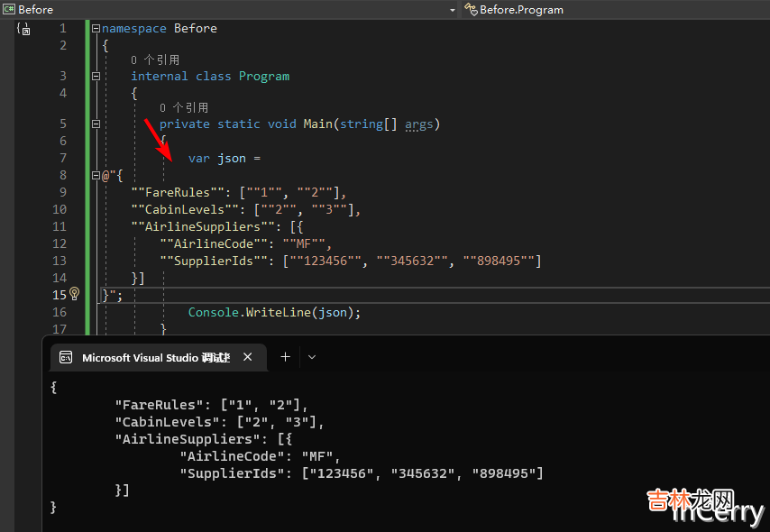The image size is (770, 532).
Task: Click references link above class Program
Action: point(155,60)
